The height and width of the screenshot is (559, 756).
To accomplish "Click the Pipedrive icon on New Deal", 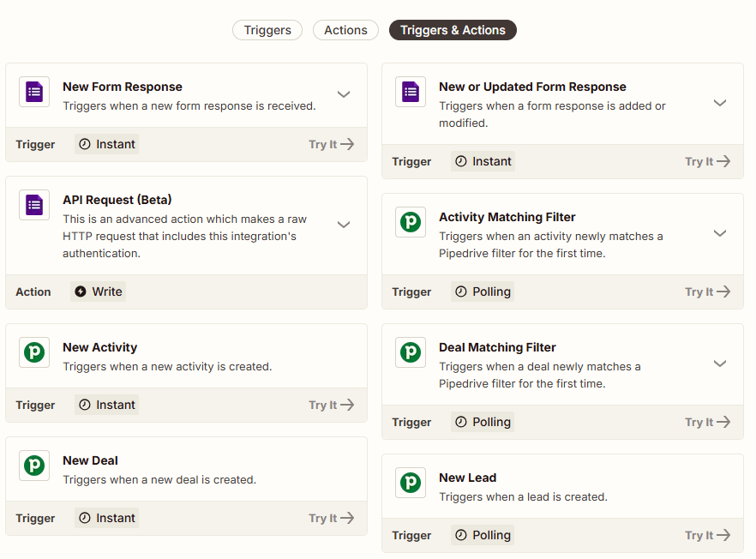I will tap(34, 466).
